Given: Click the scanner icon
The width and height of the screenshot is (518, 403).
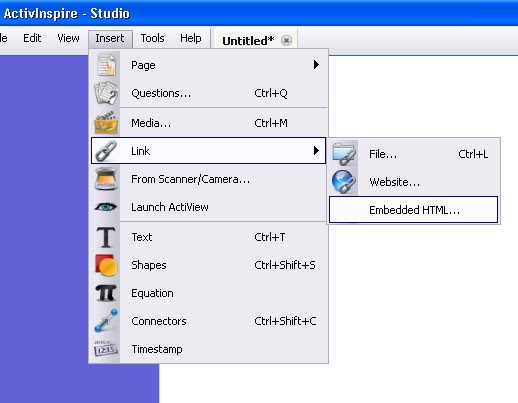Looking at the screenshot, I should 106,179.
